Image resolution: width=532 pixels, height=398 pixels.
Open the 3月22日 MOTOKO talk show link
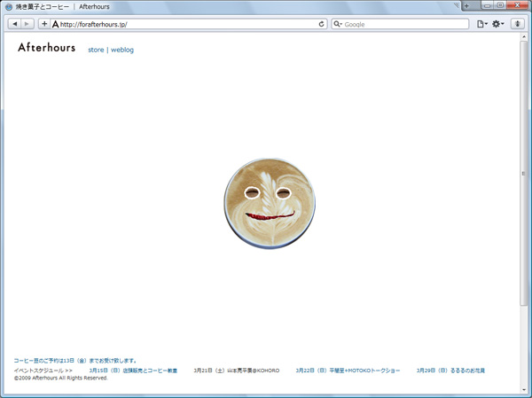click(x=348, y=371)
